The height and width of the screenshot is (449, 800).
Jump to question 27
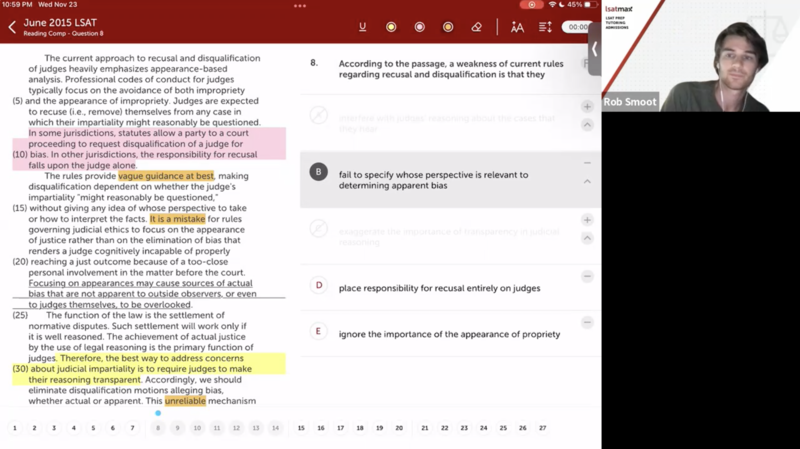[542, 428]
